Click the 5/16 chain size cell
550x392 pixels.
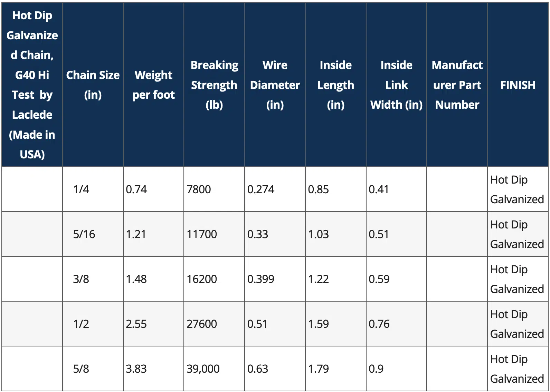[84, 234]
